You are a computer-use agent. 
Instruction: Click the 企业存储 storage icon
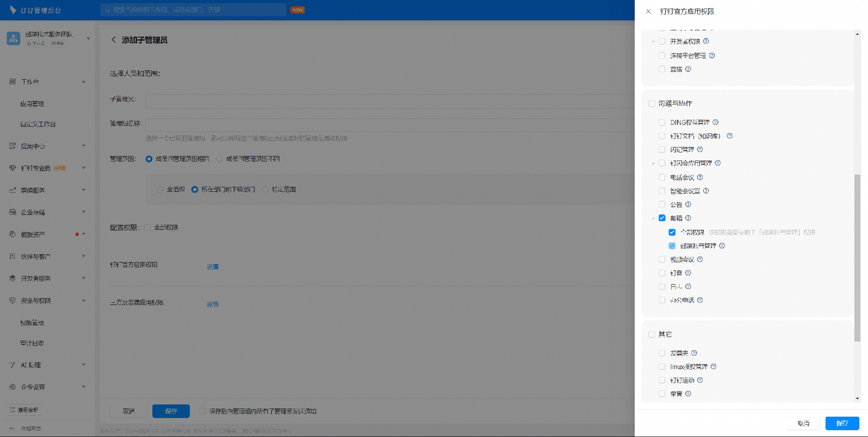(12, 212)
